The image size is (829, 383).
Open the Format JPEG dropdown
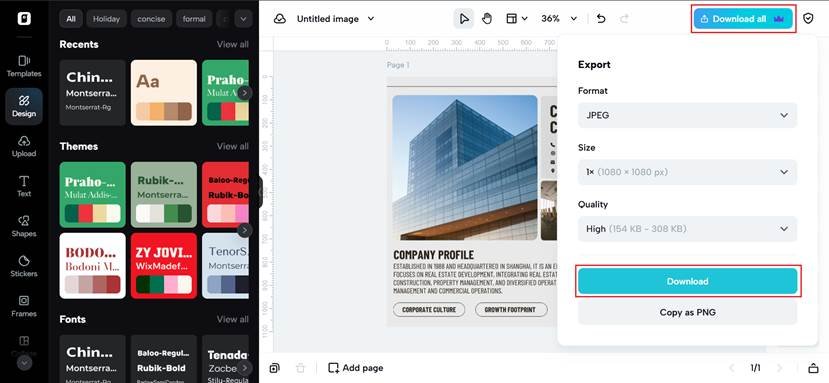[687, 115]
